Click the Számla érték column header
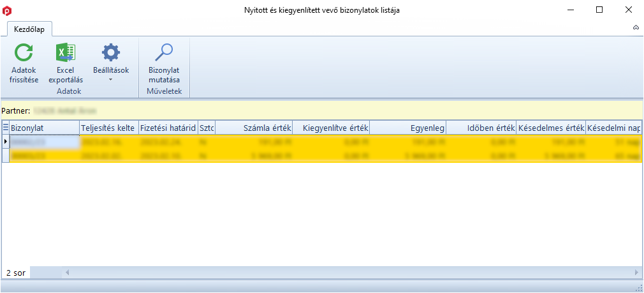Screen dimensions: 644x293 254,128
